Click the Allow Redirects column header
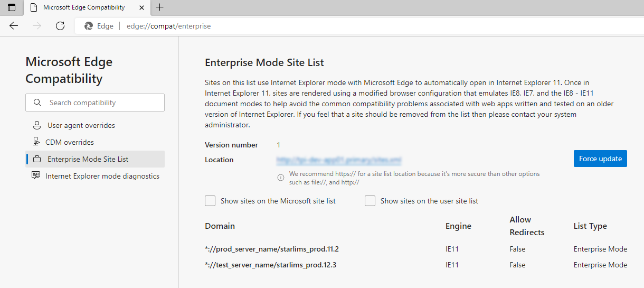Screen dimensions: 644x288 [x=527, y=226]
